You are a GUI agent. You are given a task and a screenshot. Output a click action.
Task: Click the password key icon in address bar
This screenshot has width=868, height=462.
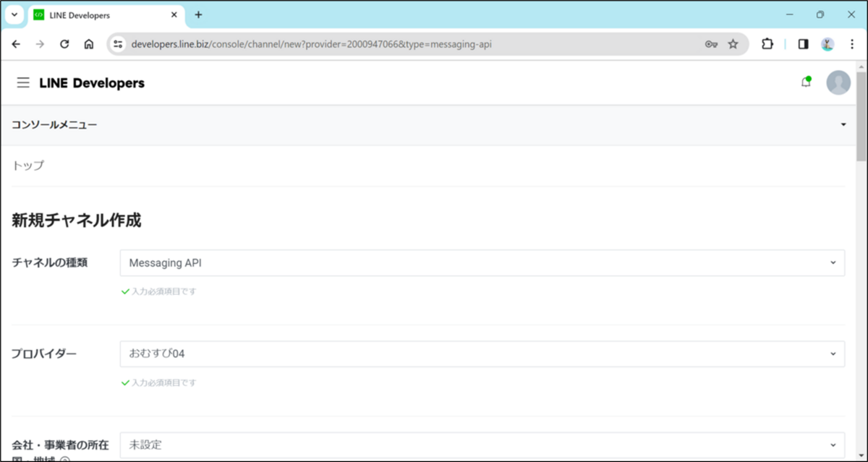point(711,44)
